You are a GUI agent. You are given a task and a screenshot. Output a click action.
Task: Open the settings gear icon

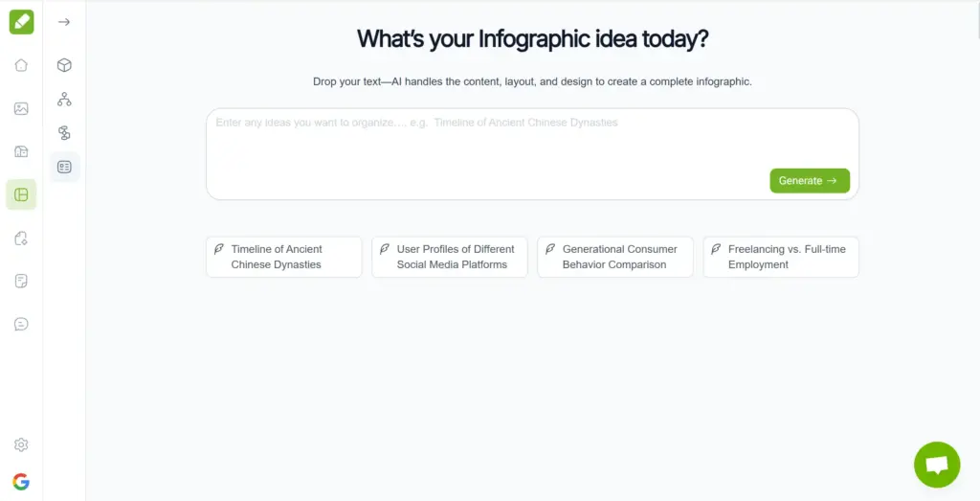pyautogui.click(x=21, y=444)
